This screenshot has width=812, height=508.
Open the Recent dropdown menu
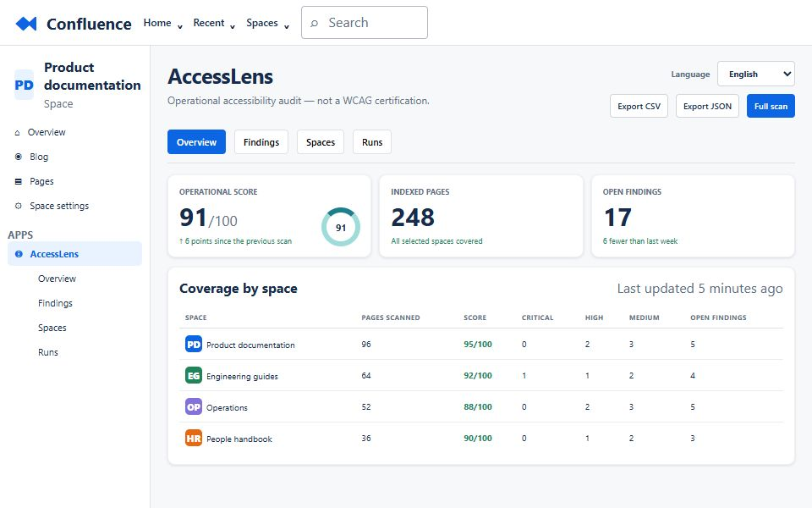click(x=214, y=24)
